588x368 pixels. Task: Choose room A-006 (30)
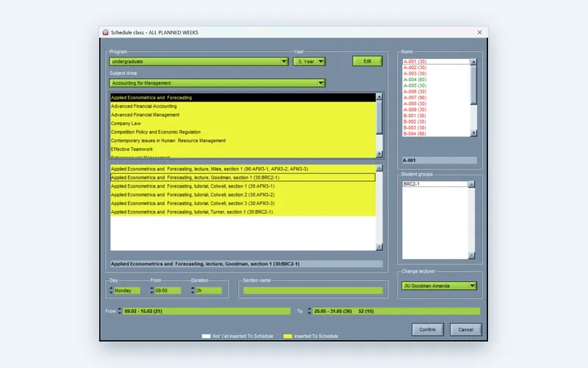(x=436, y=91)
